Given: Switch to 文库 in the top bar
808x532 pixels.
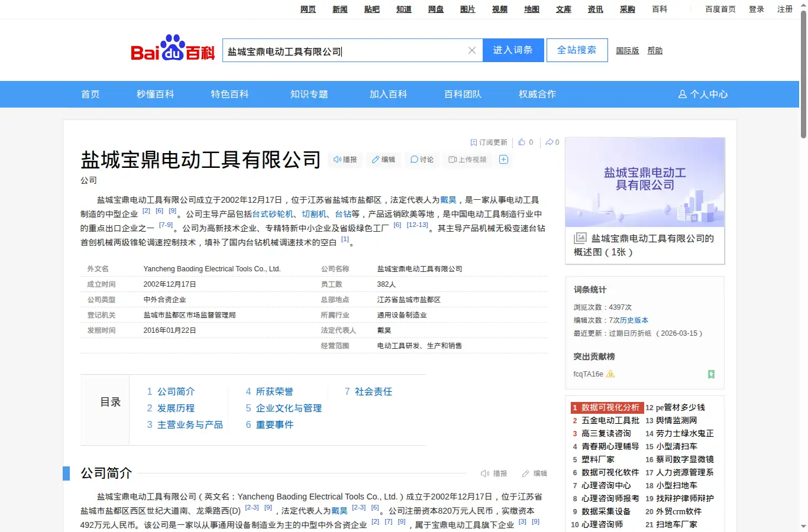Looking at the screenshot, I should coord(564,9).
